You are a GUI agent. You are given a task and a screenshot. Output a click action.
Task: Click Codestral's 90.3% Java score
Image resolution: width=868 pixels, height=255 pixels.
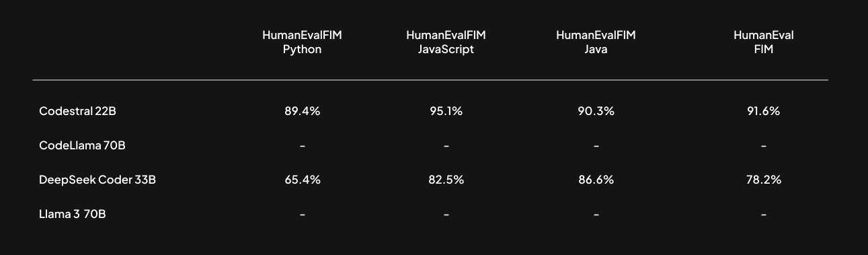[x=596, y=112]
